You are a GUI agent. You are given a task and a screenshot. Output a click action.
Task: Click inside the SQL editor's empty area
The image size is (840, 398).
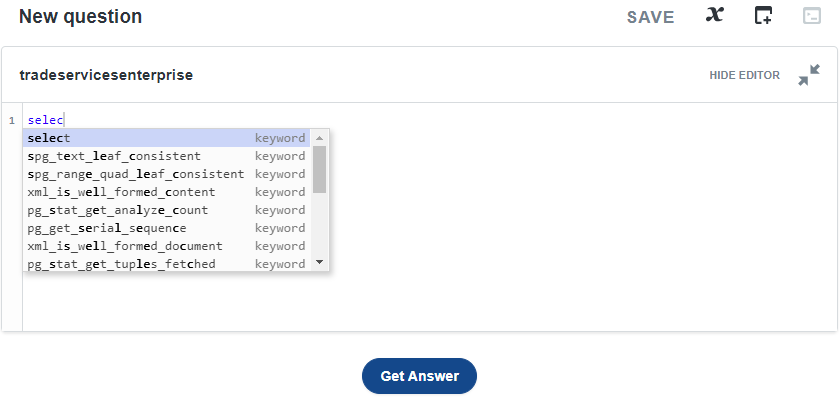536,241
